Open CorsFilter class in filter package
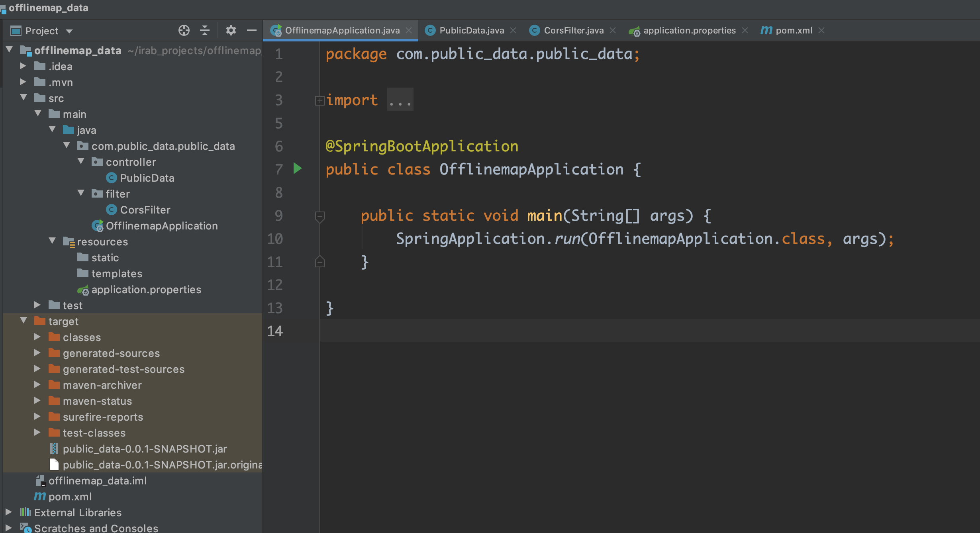The image size is (980, 533). [145, 210]
